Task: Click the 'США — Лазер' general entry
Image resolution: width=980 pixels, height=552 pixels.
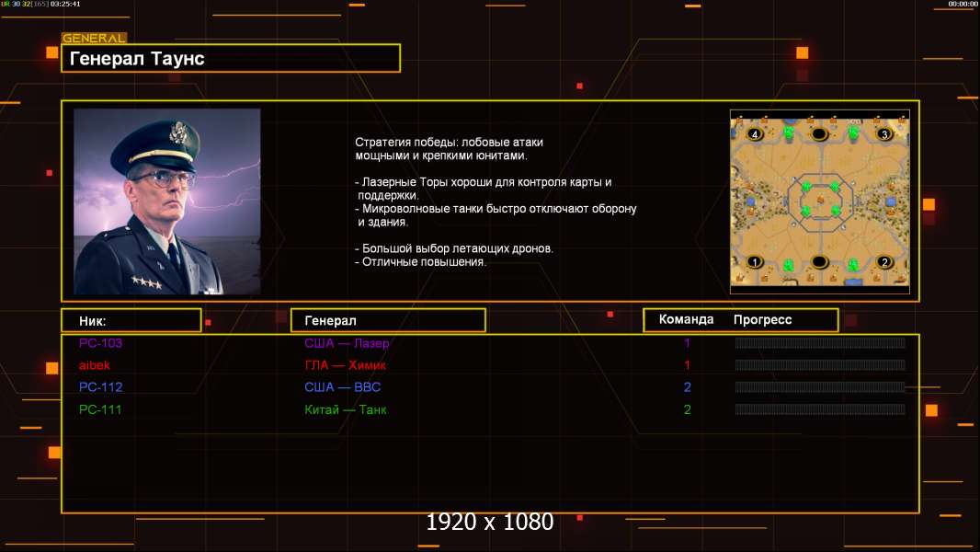Action: pos(347,343)
